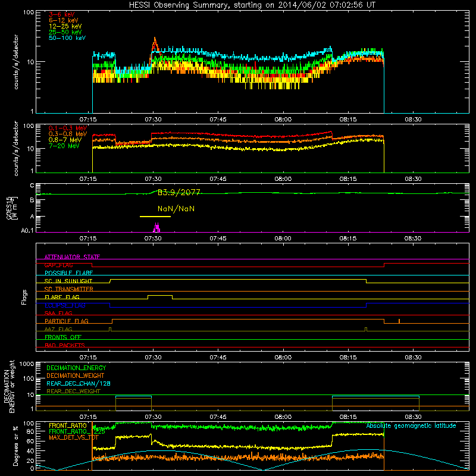Select the SC_TRANSMITTER flag label
Image resolution: width=476 pixels, height=476 pixels.
69,289
